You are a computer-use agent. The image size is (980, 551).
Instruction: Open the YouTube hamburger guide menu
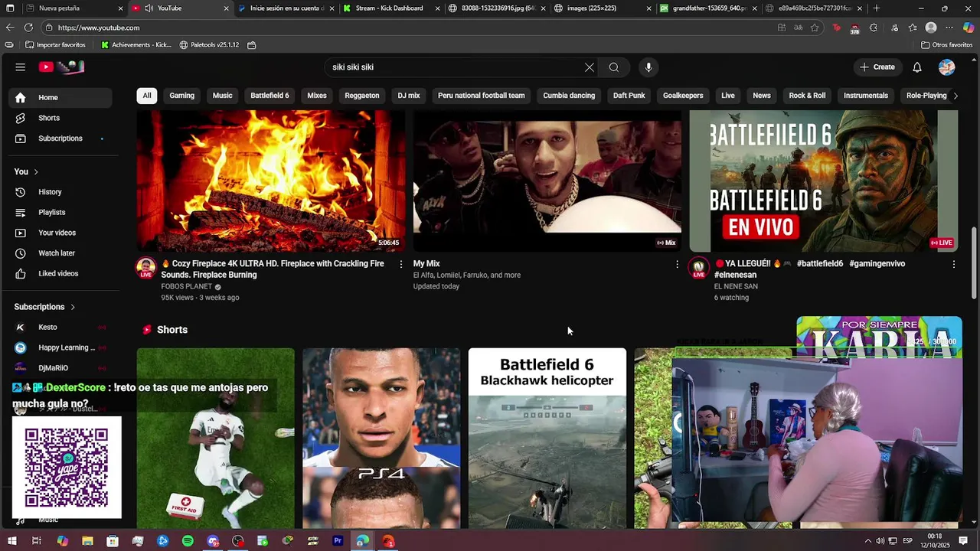(21, 67)
